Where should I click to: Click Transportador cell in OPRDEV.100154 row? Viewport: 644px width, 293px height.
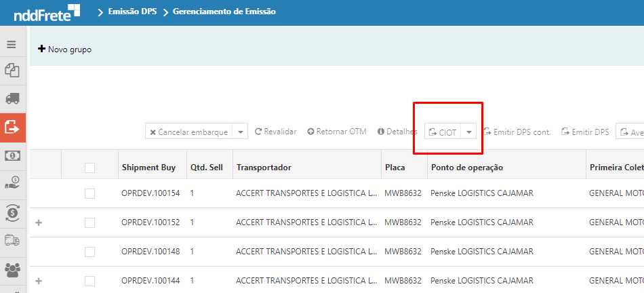306,193
